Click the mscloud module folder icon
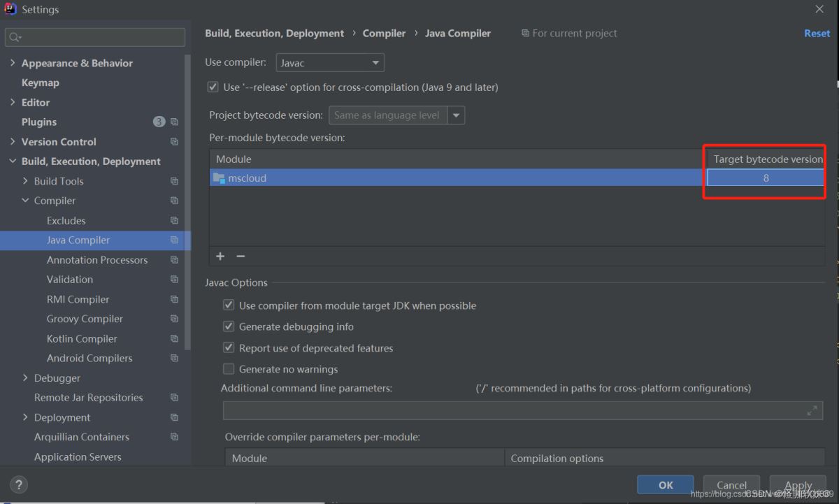839x504 pixels. point(219,178)
